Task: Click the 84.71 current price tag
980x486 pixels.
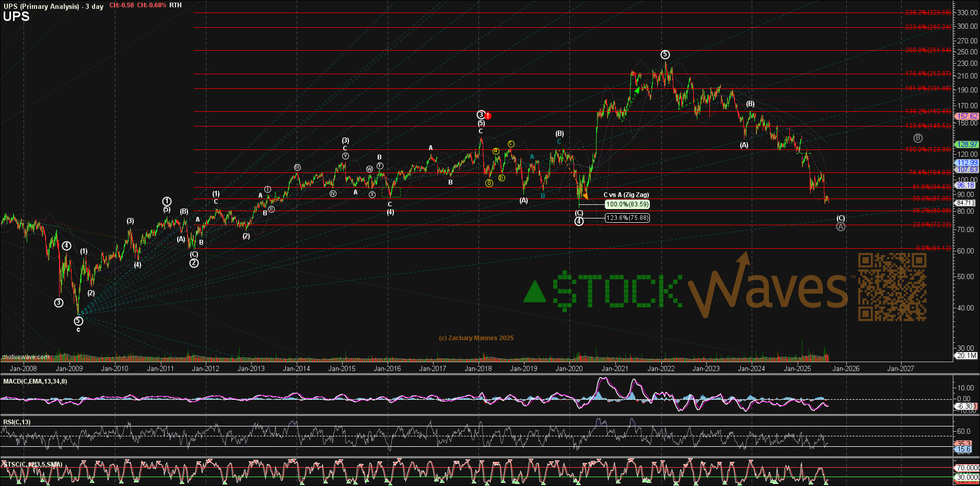Action: [965, 203]
